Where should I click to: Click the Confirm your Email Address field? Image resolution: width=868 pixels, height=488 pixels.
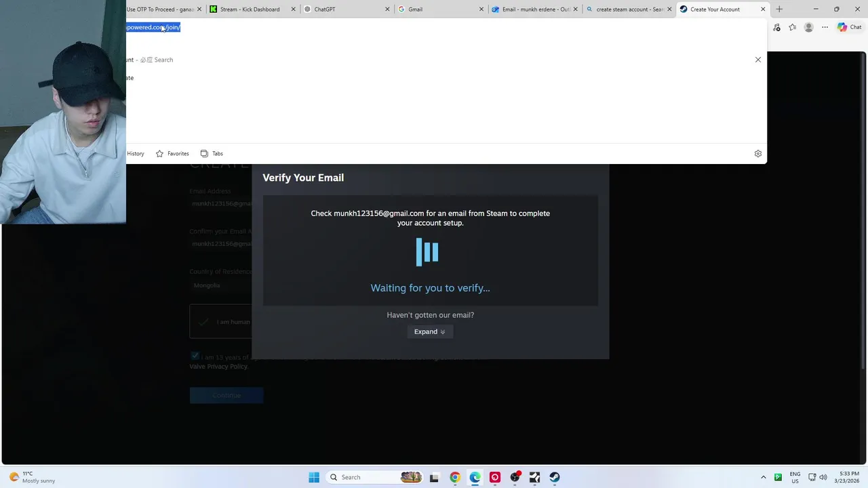click(220, 244)
